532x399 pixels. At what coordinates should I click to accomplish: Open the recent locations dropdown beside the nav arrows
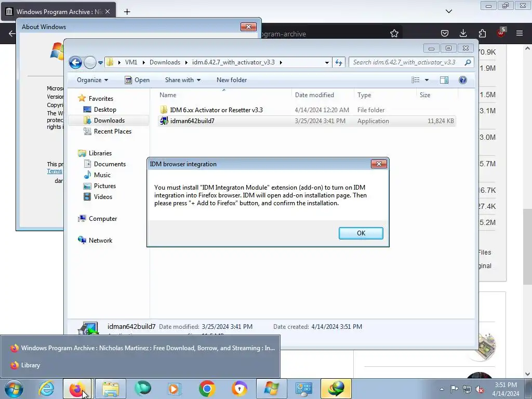click(100, 63)
